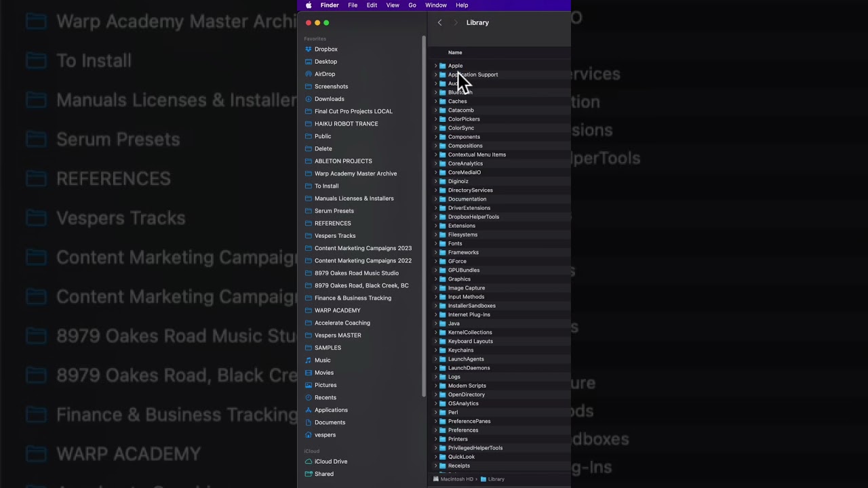Click the Logs folder icon

[x=443, y=377]
